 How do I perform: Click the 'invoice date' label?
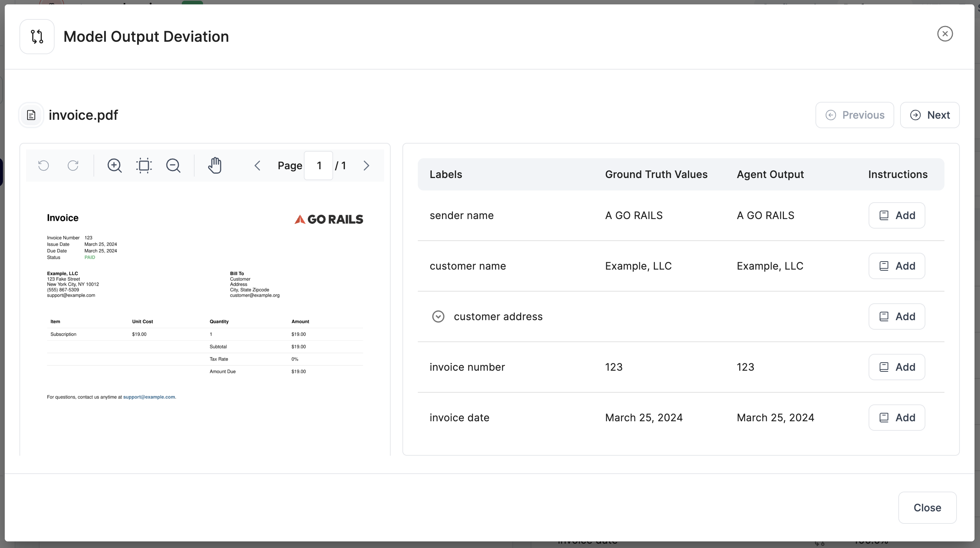click(x=459, y=418)
